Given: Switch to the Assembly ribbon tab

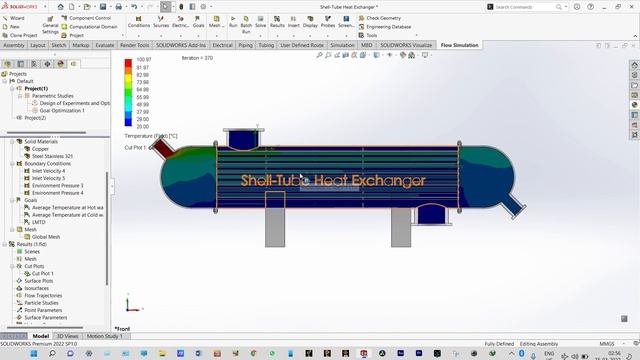Looking at the screenshot, I should (14, 45).
